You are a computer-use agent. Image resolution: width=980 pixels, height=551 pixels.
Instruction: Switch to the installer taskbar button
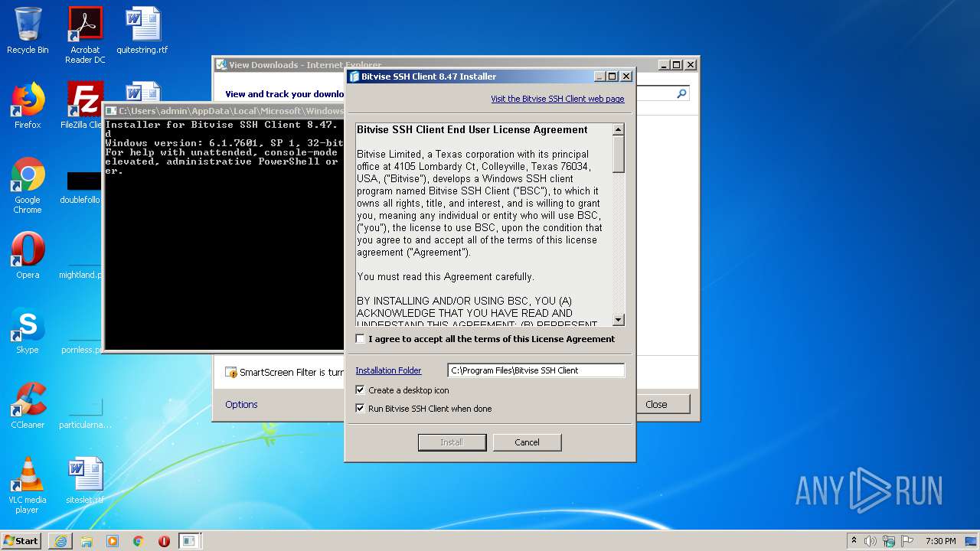(189, 541)
